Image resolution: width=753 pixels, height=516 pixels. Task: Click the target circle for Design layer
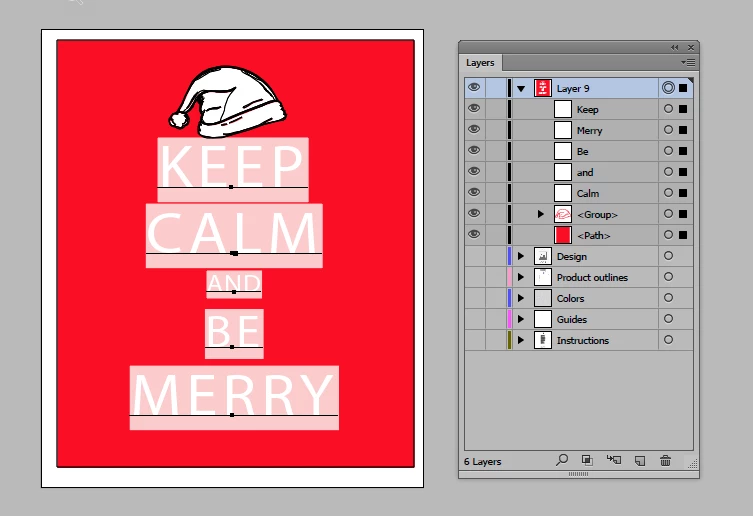coord(668,256)
